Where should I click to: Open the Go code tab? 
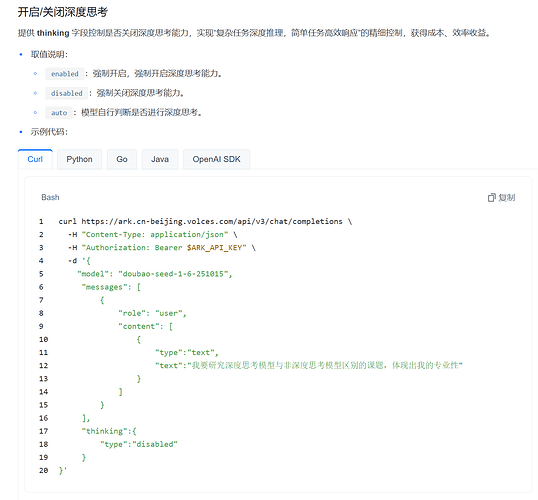pyautogui.click(x=122, y=159)
